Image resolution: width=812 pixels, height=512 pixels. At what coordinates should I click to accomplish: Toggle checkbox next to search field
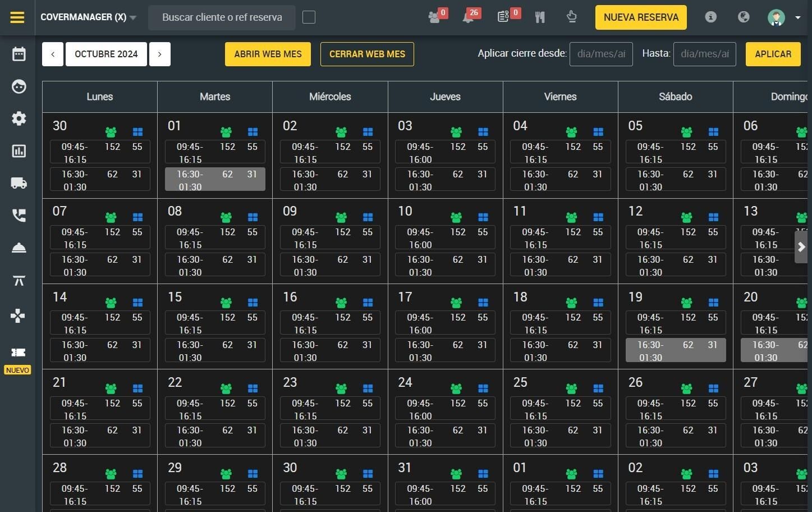pos(309,17)
